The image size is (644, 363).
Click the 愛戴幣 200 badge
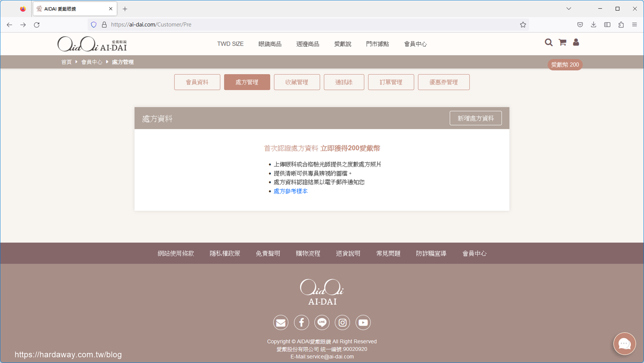click(x=565, y=65)
